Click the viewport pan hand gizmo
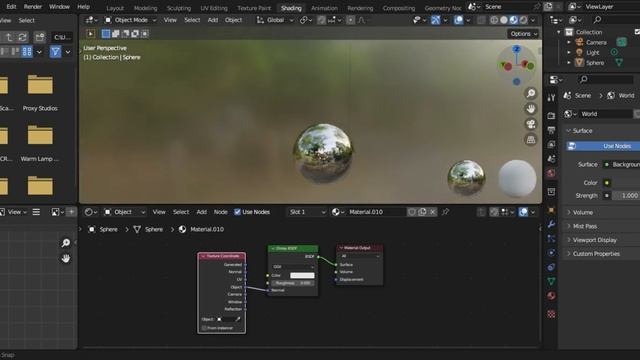 coord(531,109)
